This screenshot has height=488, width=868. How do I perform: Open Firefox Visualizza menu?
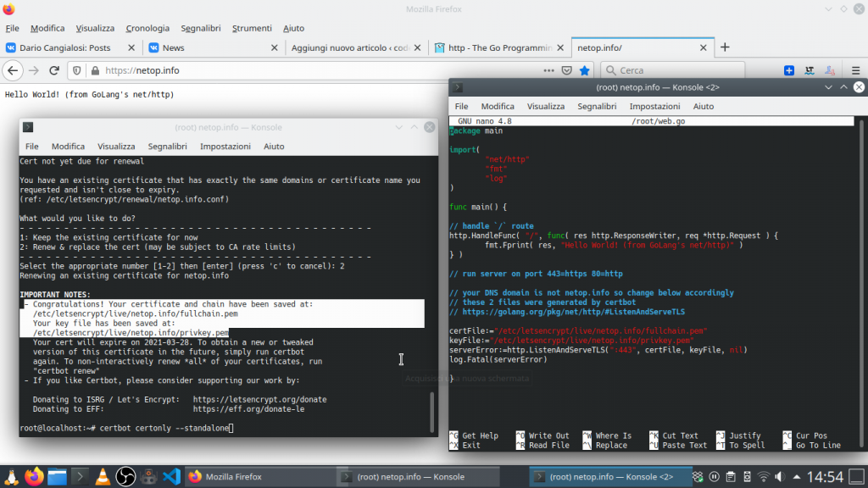(x=95, y=28)
